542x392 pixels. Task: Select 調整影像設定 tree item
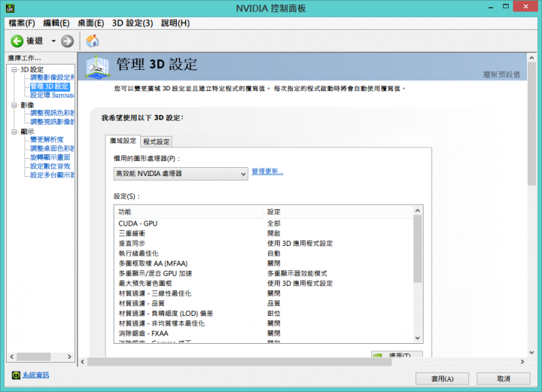(x=52, y=77)
